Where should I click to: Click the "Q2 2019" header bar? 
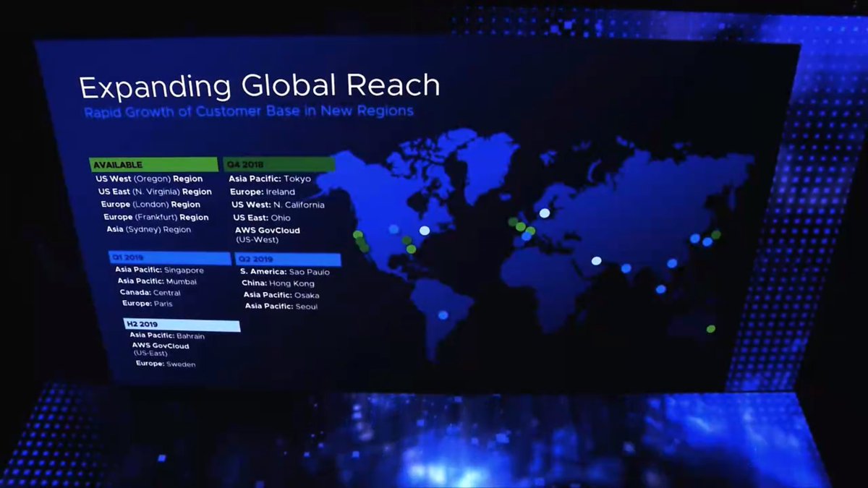(288, 259)
